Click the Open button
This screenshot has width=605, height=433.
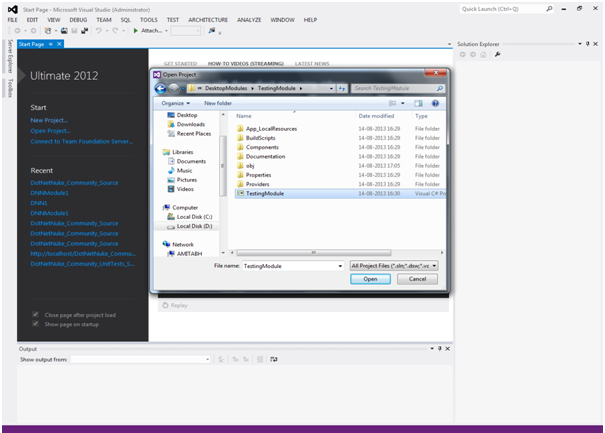370,279
